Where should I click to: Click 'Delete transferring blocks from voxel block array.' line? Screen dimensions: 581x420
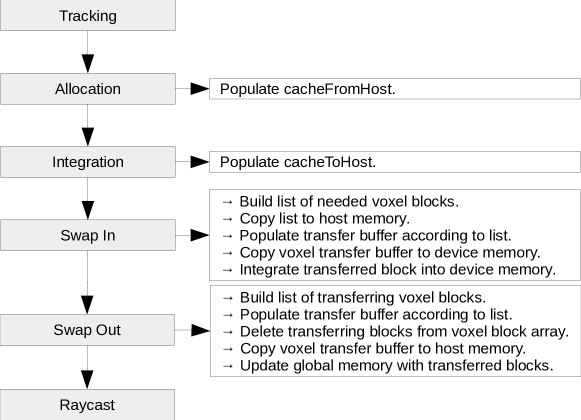[395, 331]
